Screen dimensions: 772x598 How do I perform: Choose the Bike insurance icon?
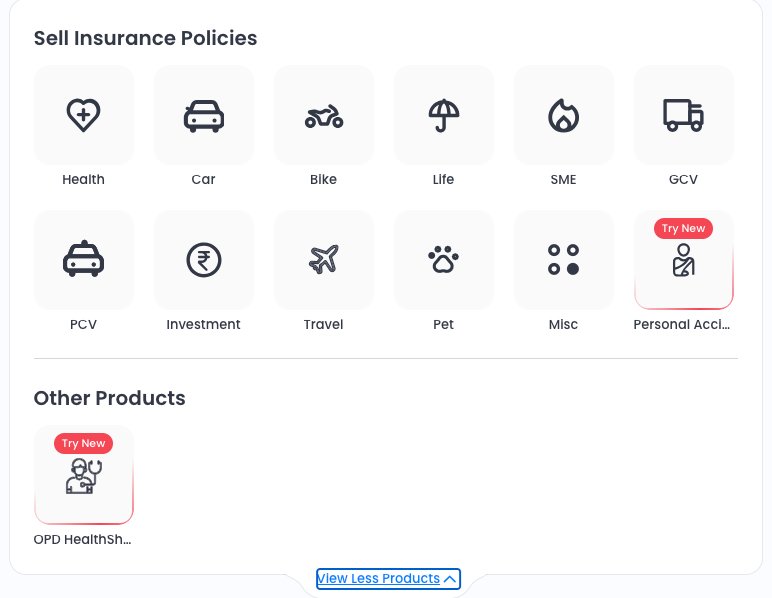tap(323, 116)
